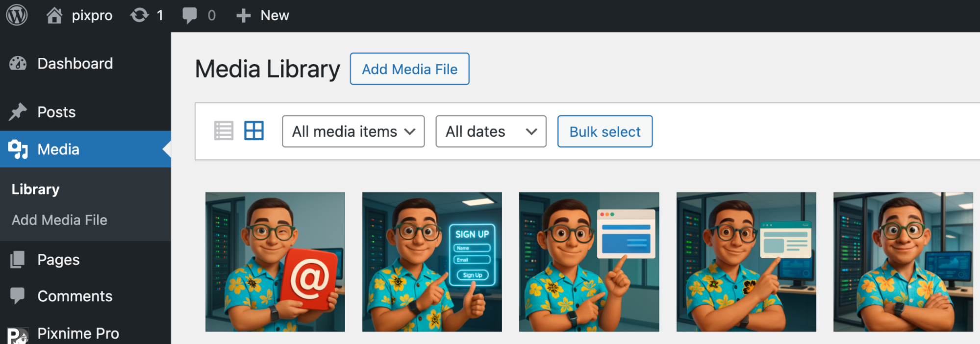This screenshot has width=980, height=344.
Task: Open the pending updates icon
Action: (140, 15)
